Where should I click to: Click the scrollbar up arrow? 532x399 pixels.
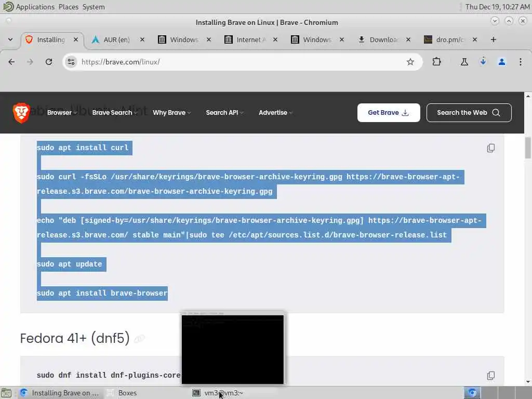[528, 96]
